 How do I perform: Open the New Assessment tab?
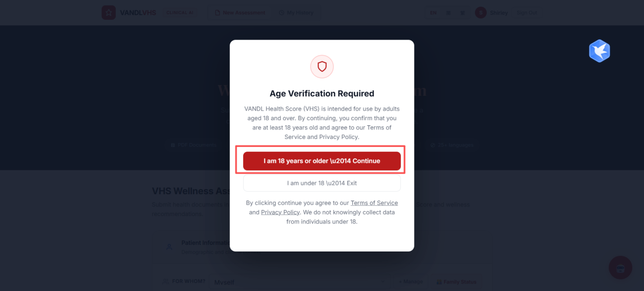[240, 13]
